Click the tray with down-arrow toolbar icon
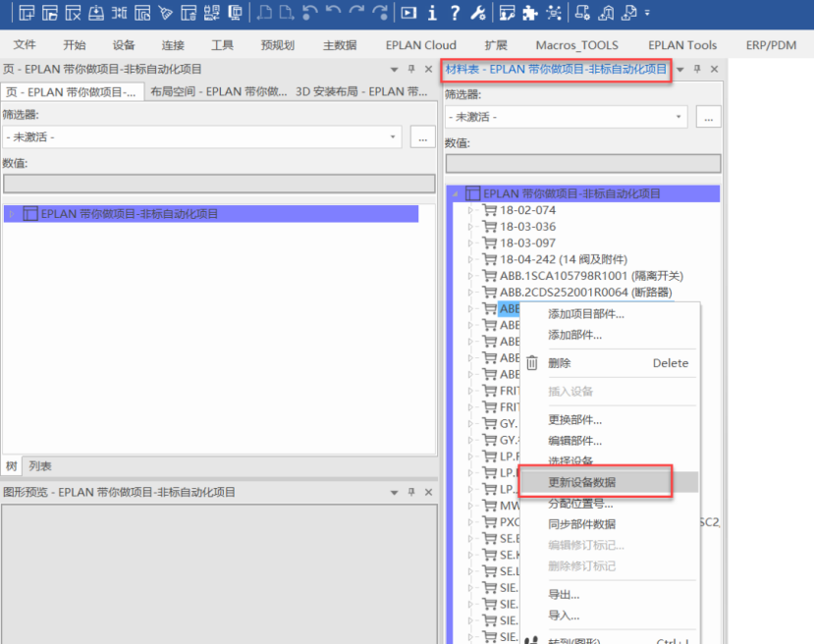 click(x=95, y=13)
